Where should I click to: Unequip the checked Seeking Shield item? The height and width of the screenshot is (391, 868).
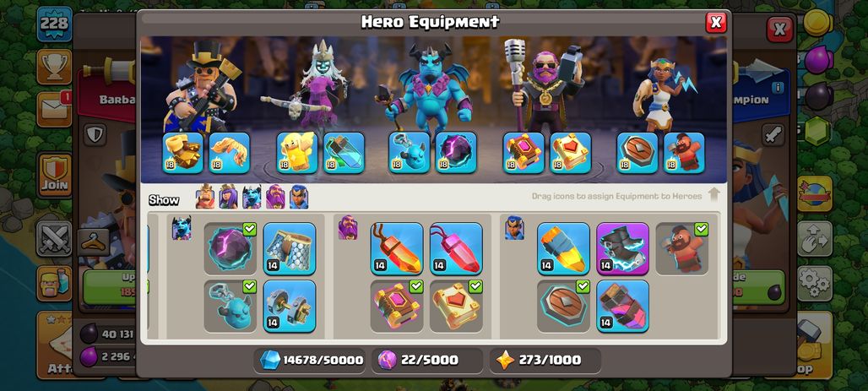(563, 307)
